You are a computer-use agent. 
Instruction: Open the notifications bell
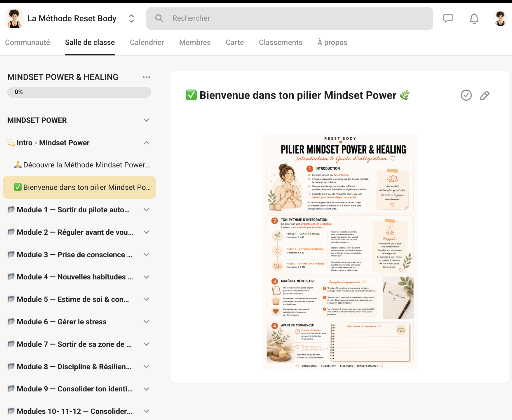[474, 18]
